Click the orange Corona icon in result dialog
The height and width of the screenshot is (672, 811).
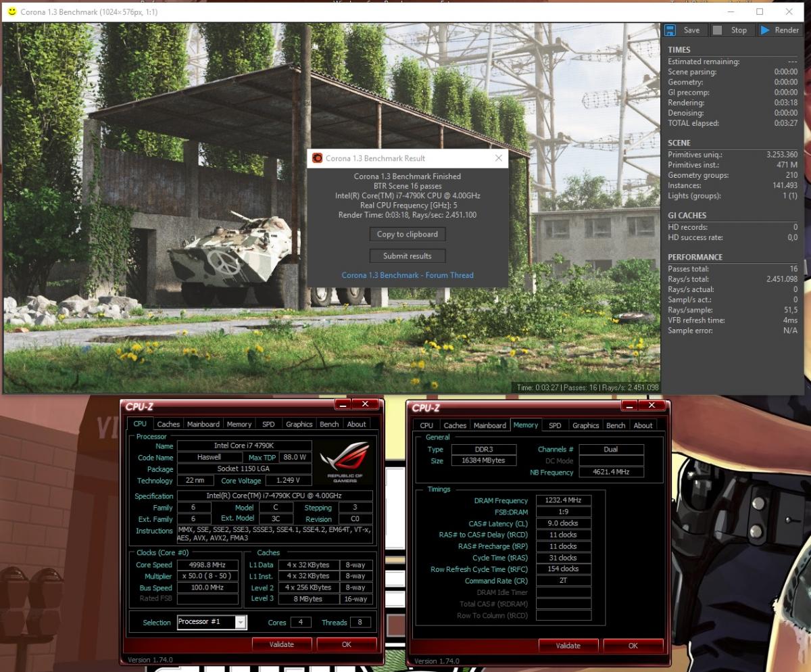coord(317,158)
